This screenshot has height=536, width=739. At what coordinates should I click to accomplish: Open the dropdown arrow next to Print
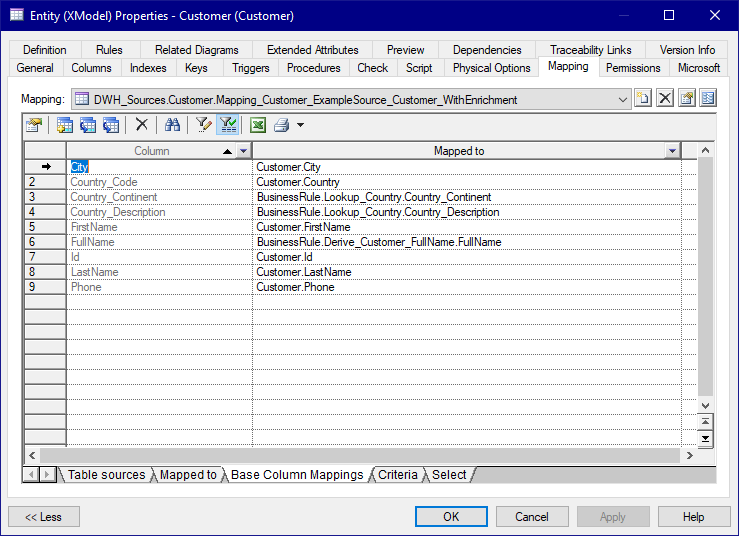(300, 125)
